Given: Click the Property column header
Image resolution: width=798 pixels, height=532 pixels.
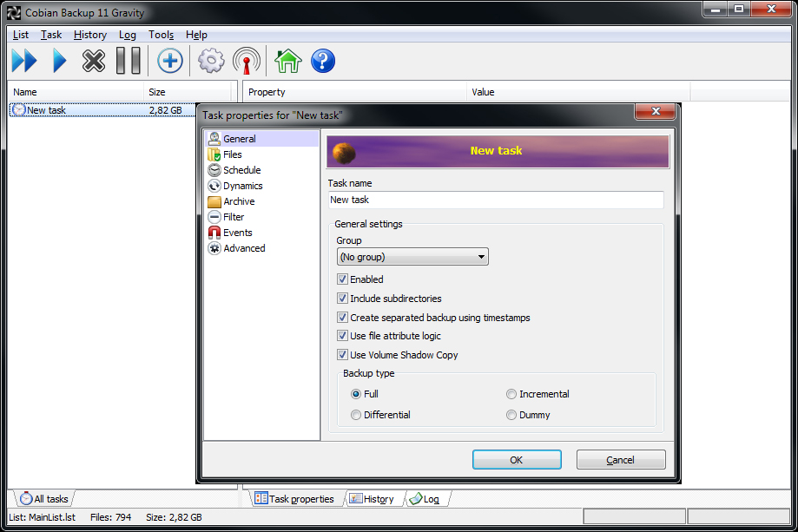Looking at the screenshot, I should point(355,92).
